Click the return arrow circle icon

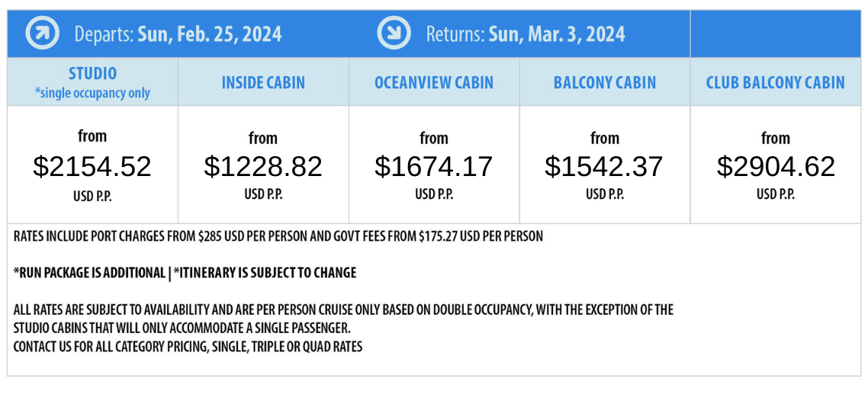tap(394, 34)
